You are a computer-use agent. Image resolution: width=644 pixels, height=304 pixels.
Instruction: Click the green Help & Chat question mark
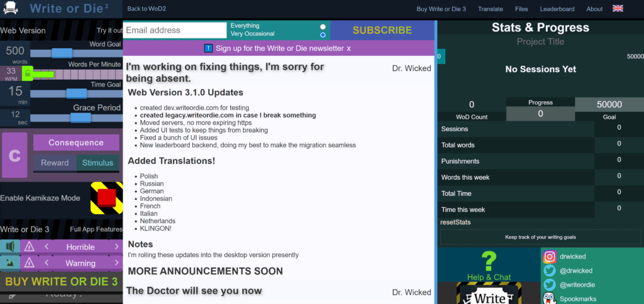(x=489, y=261)
